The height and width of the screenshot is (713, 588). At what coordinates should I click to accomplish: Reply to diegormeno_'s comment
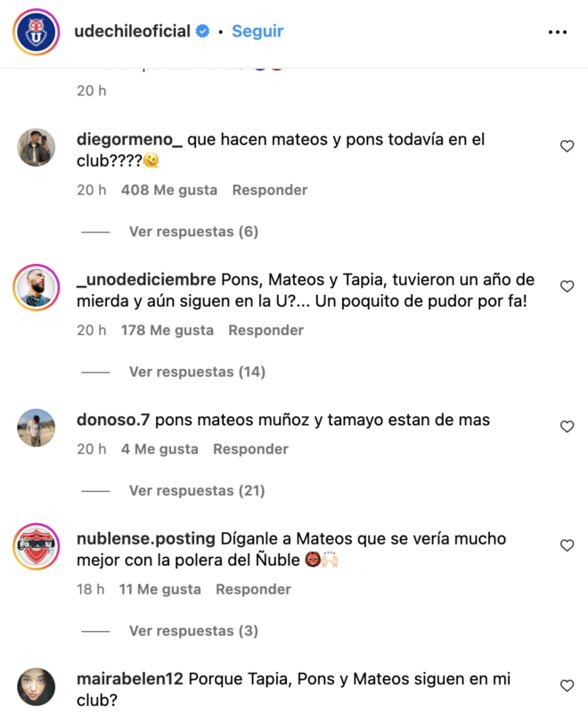pyautogui.click(x=270, y=190)
